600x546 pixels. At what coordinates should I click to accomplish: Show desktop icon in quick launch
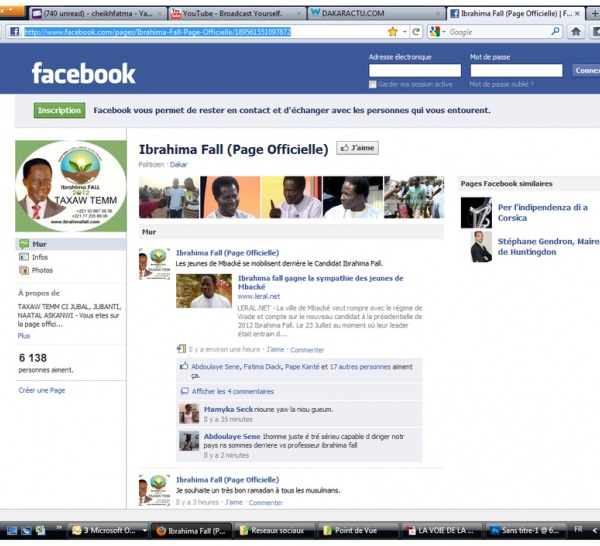(x=12, y=531)
